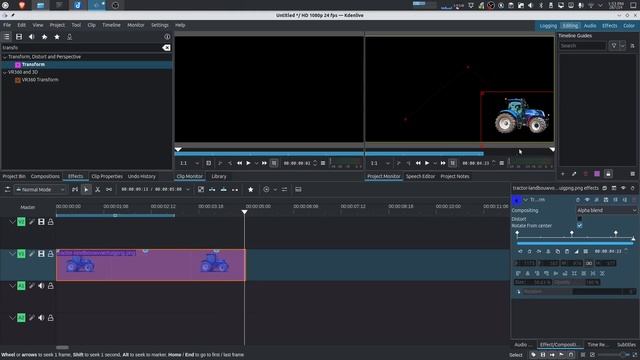Viewport: 640px width, 360px height.
Task: Toggle V1 track effects pencil icon
Action: pyautogui.click(x=31, y=254)
